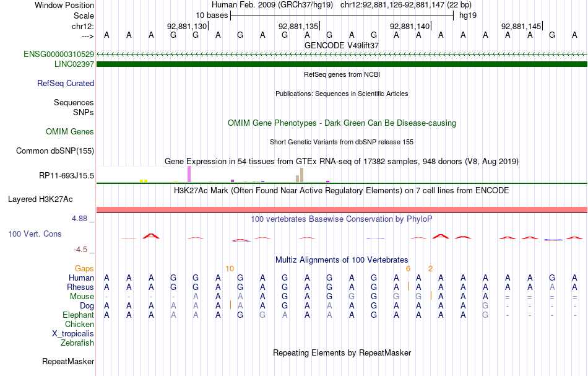This screenshot has height=376, width=588.
Task: Click Multiz Alignments of 100 Vertebrates title
Action: [x=342, y=260]
